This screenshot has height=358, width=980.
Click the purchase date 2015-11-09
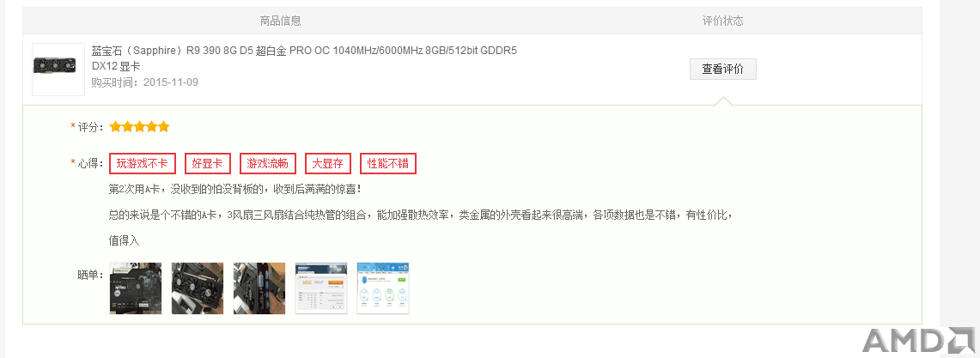[171, 82]
